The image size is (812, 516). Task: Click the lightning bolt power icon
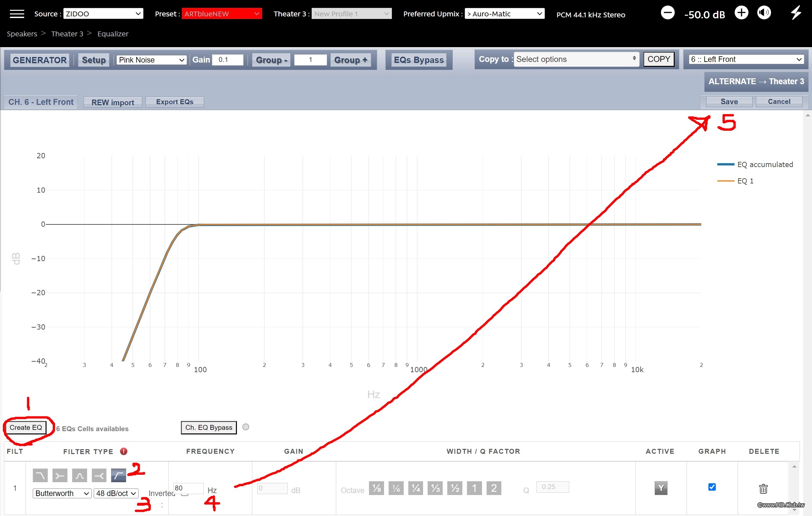click(796, 13)
